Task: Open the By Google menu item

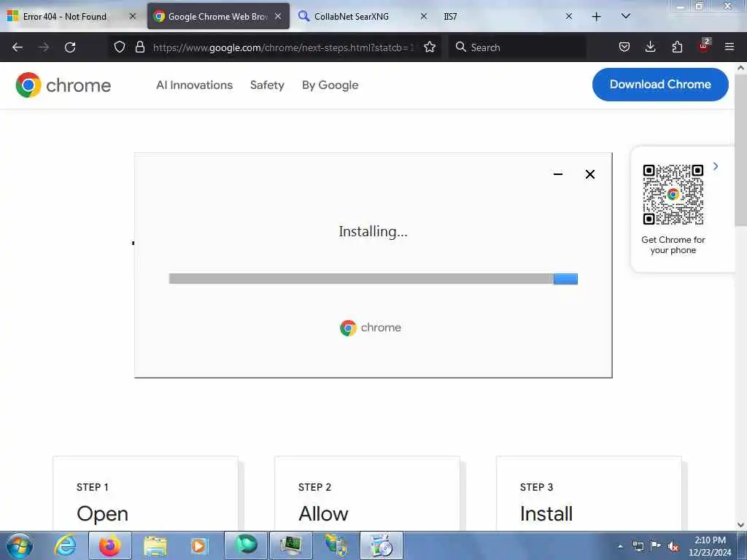Action: [x=330, y=85]
